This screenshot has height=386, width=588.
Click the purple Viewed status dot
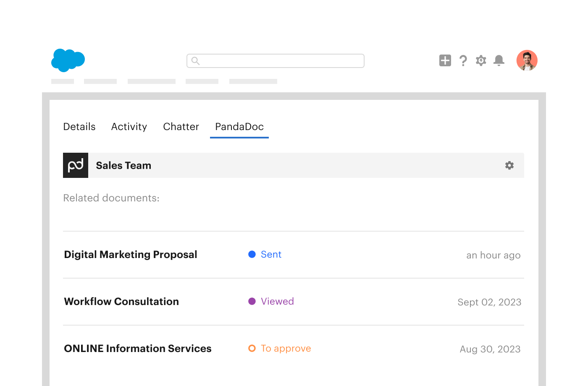point(252,301)
